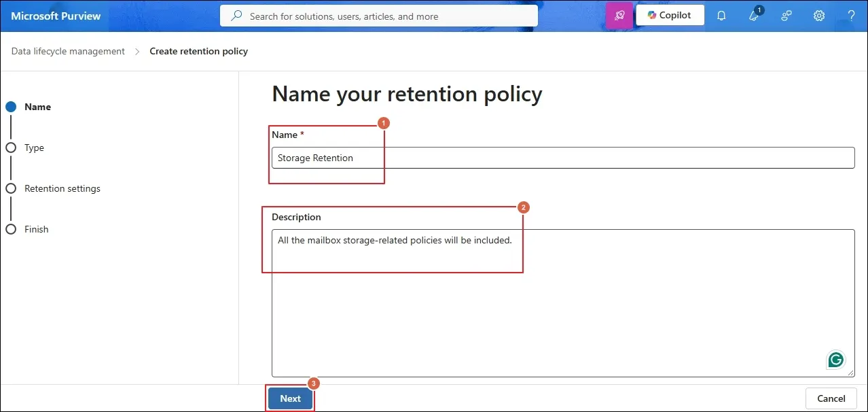This screenshot has height=412, width=868.
Task: Click the people network icon in the header
Action: click(786, 16)
